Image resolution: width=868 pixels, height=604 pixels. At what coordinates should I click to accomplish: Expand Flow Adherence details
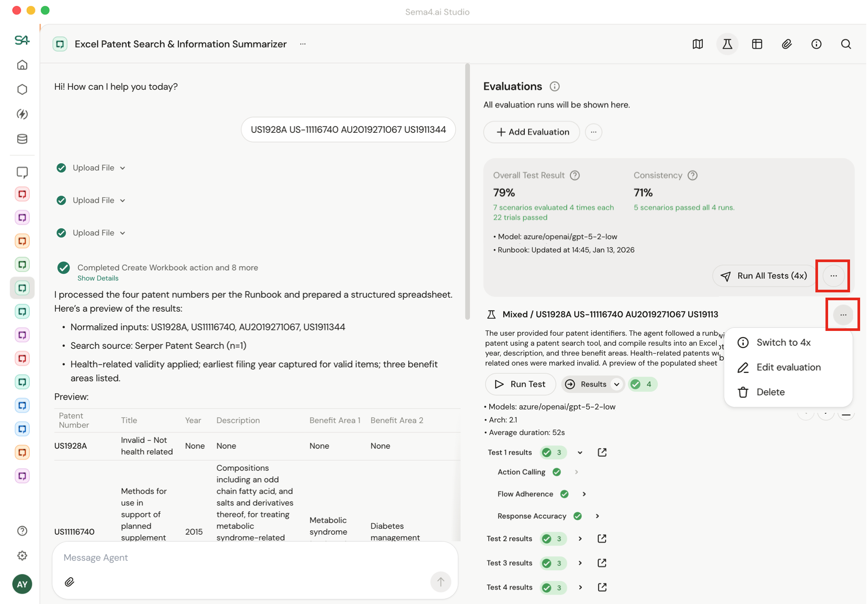(x=584, y=494)
